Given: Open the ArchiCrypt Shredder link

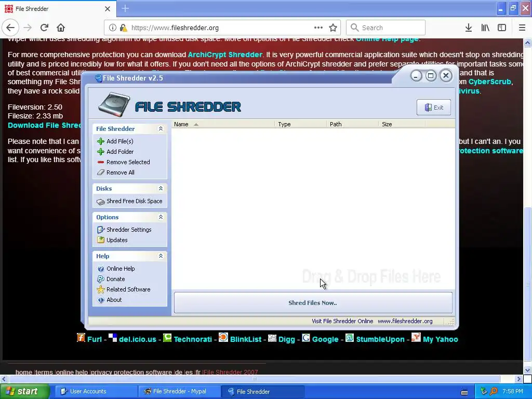Looking at the screenshot, I should 225,55.
